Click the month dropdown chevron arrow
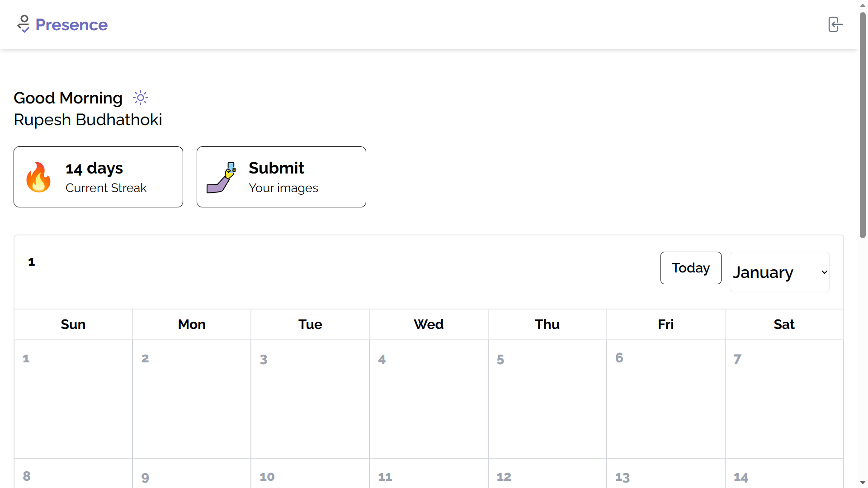The width and height of the screenshot is (868, 488). 824,272
